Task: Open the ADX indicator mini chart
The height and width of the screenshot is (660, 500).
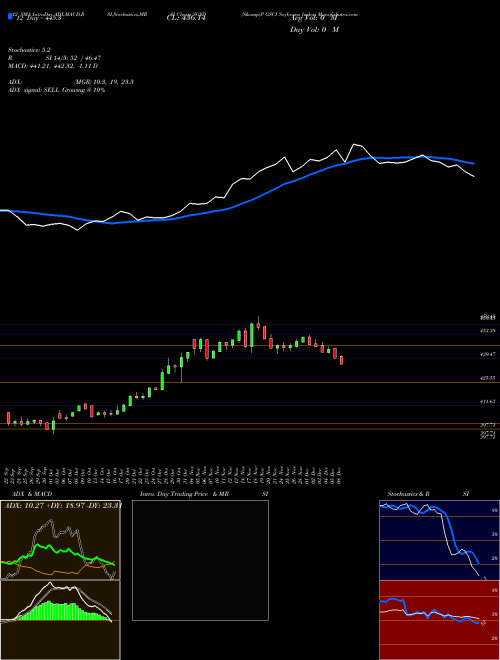Action: (x=60, y=540)
